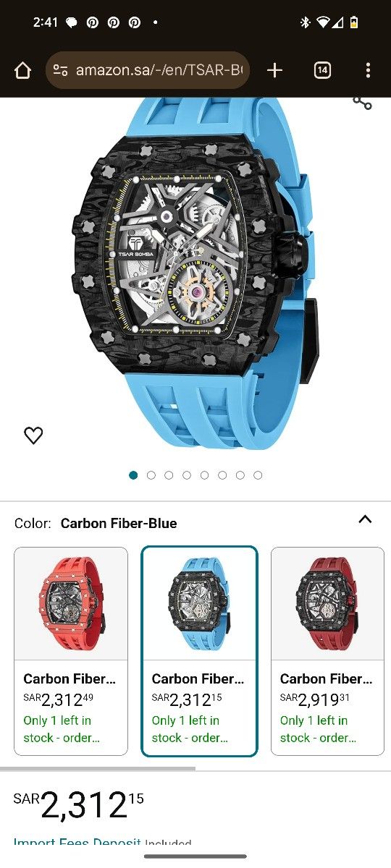Add watch to wishlist with heart icon
The height and width of the screenshot is (868, 391).
(33, 435)
